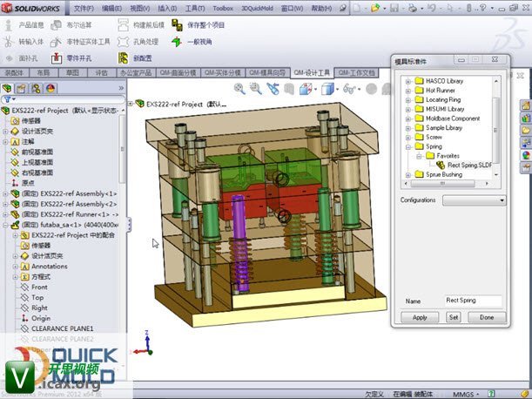This screenshot has width=532, height=399.
Task: Click MMGS units in status bar
Action: click(x=463, y=395)
